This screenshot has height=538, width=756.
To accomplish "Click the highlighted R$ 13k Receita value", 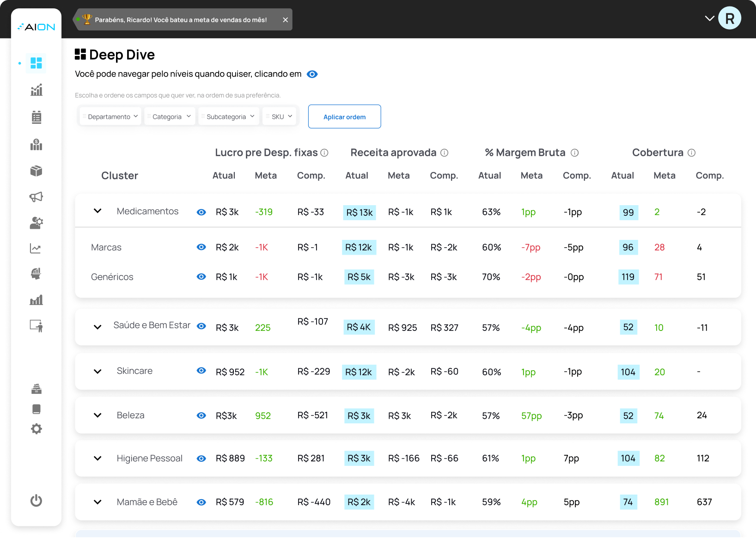I will [x=359, y=213].
